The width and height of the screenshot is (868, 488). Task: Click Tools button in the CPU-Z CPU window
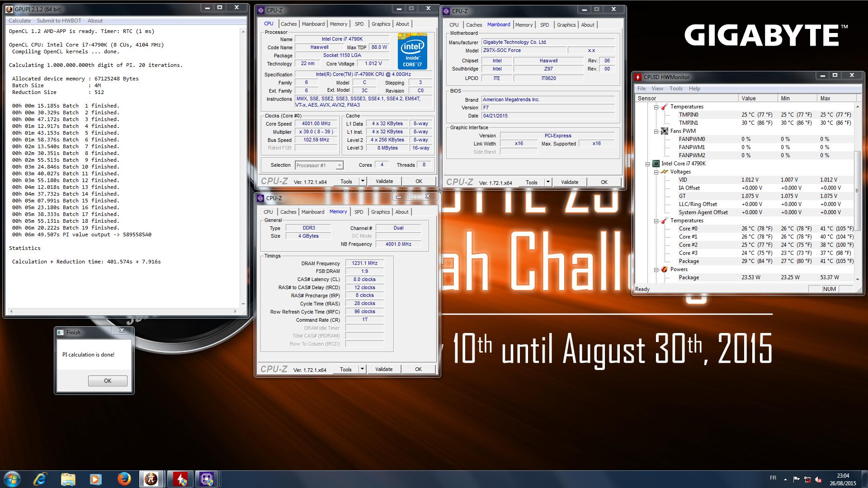tap(346, 181)
